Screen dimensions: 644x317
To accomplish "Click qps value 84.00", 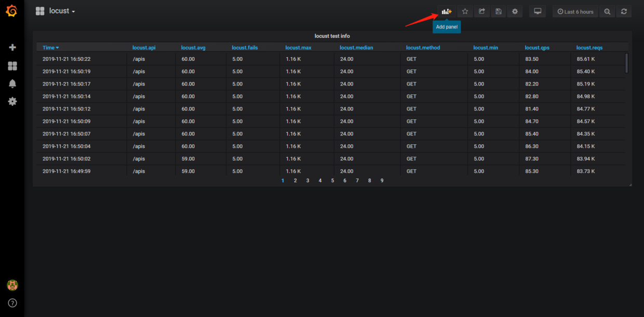I will [x=532, y=72].
